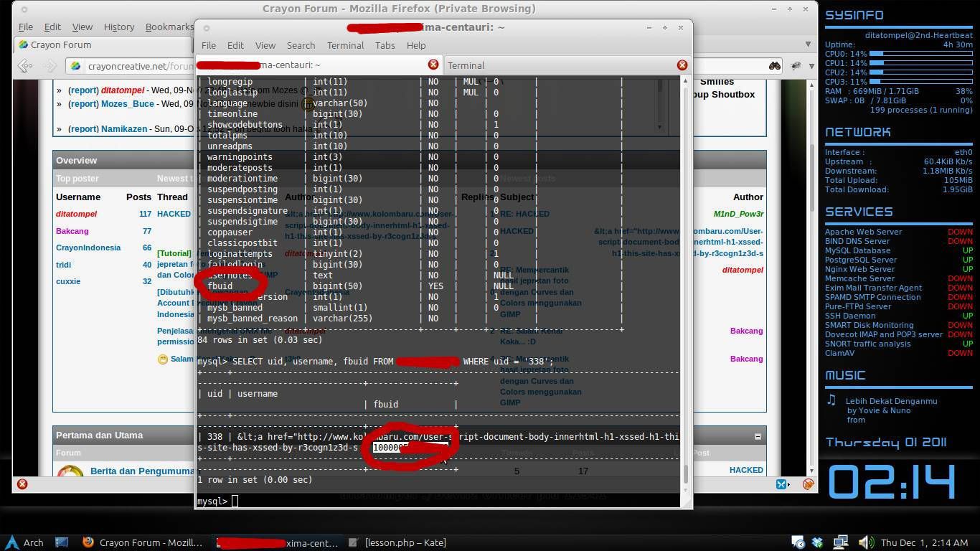This screenshot has height=551, width=980.
Task: Open the terminal Help menu
Action: pos(416,44)
